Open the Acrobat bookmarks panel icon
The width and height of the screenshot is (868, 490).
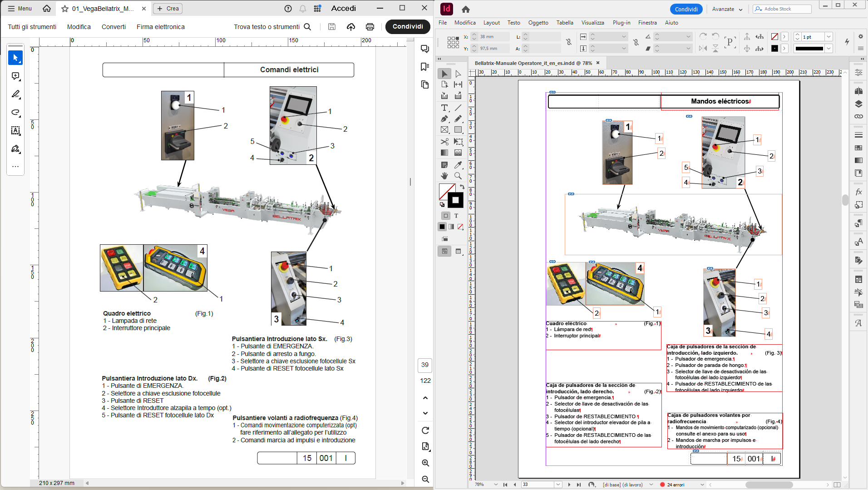pyautogui.click(x=425, y=67)
